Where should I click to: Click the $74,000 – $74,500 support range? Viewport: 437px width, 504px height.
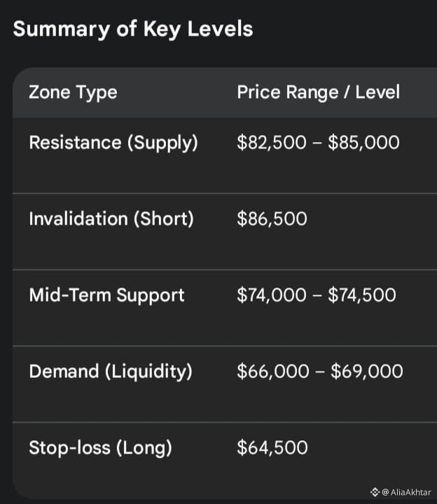(x=317, y=295)
